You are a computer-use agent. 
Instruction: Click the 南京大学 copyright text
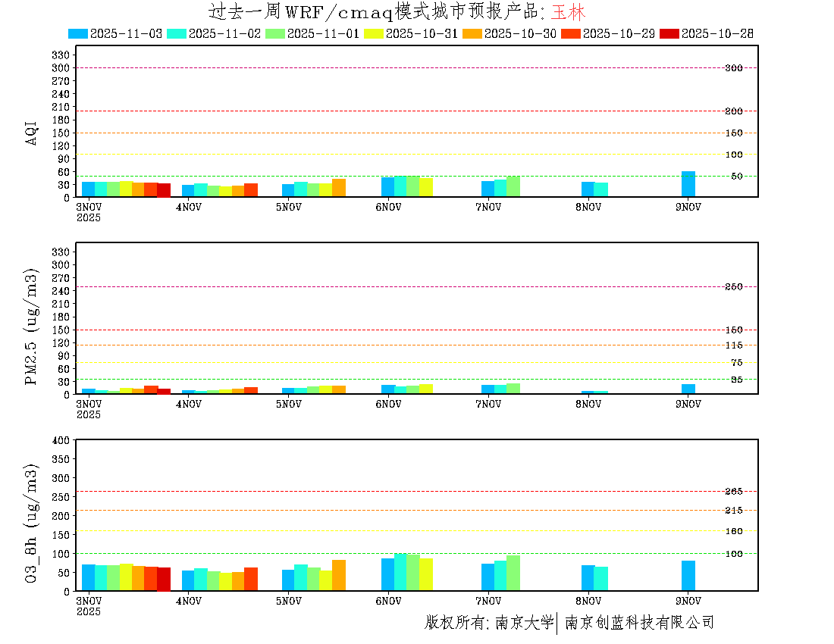pos(525,623)
